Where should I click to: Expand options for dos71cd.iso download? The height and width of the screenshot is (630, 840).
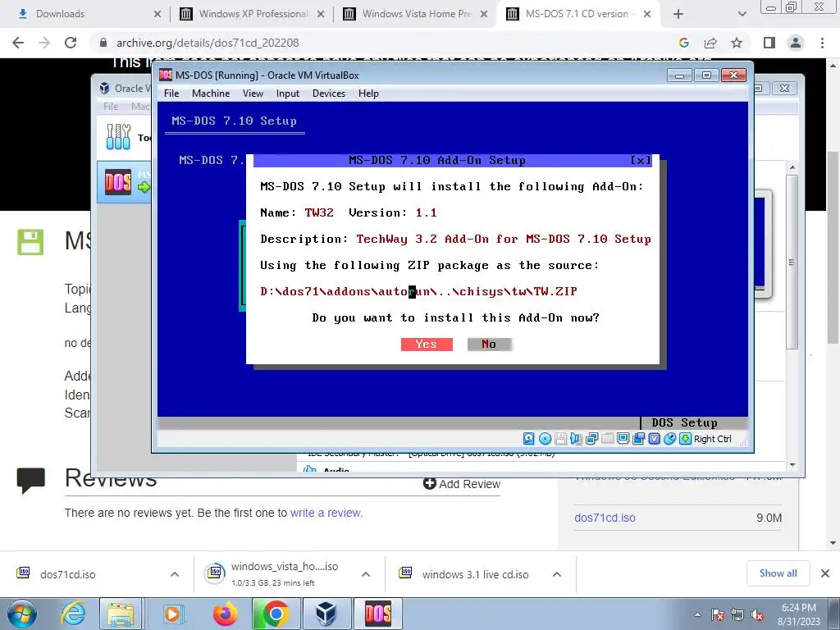coord(175,574)
